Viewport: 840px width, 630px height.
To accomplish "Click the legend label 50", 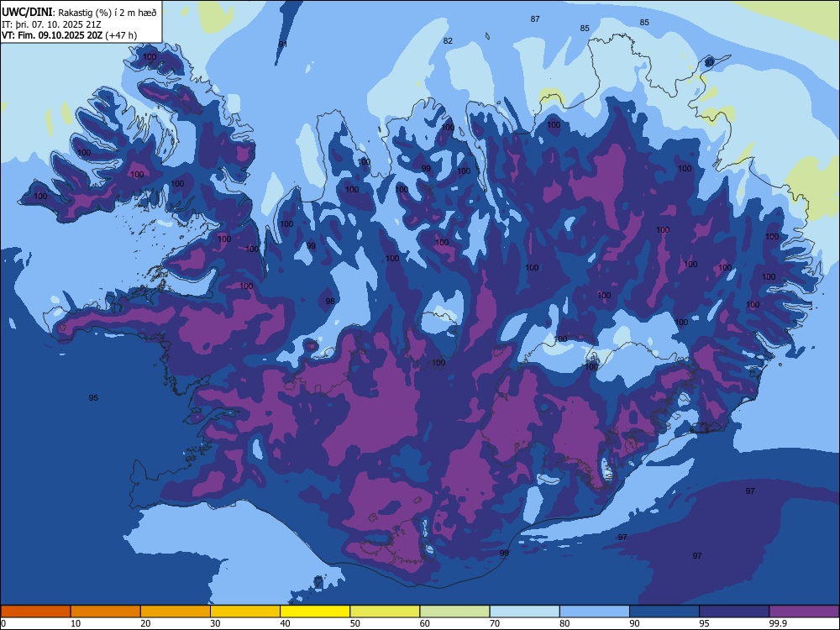I will pyautogui.click(x=355, y=623).
